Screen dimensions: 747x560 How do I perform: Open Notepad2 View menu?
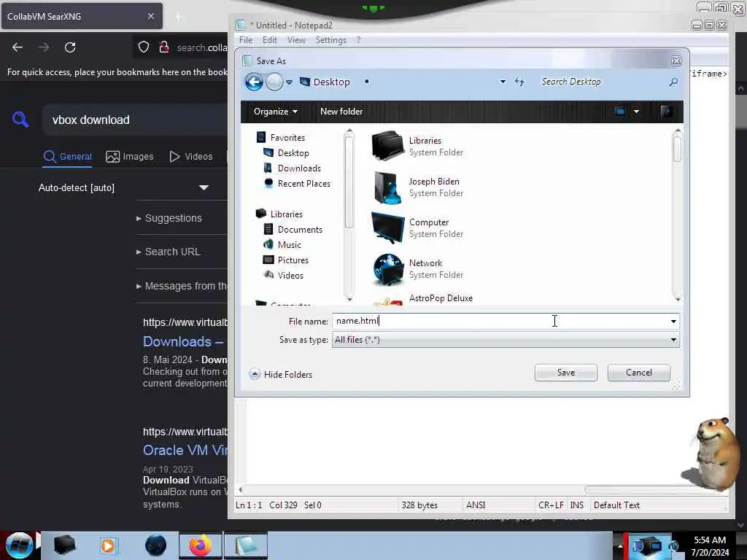point(296,40)
